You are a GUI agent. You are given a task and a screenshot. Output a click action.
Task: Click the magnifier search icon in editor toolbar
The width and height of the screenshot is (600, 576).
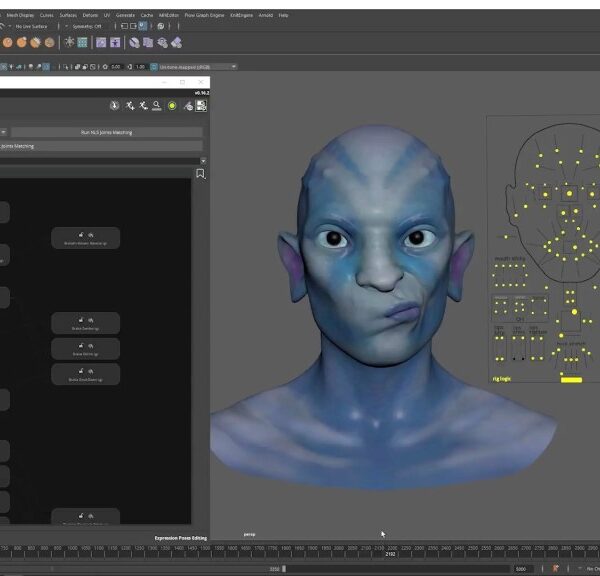coord(157,106)
